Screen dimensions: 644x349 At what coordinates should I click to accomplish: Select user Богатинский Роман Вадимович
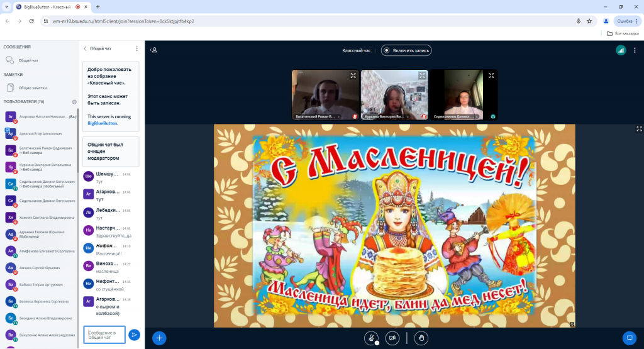[40, 150]
